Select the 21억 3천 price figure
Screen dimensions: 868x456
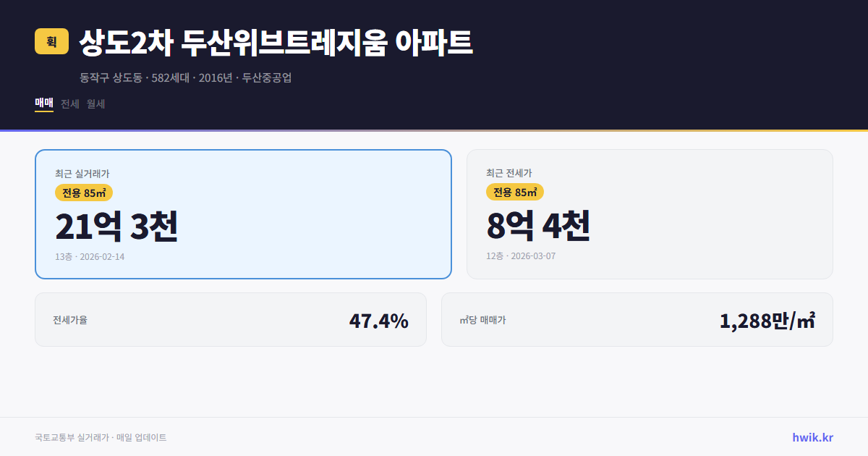tap(116, 227)
